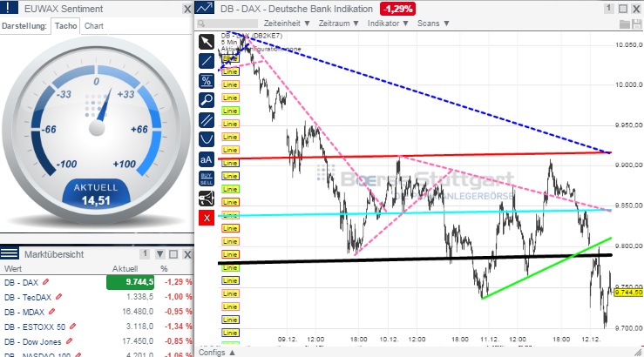Click the pencil icon next to DB - ESTOXX 50

(x=72, y=327)
